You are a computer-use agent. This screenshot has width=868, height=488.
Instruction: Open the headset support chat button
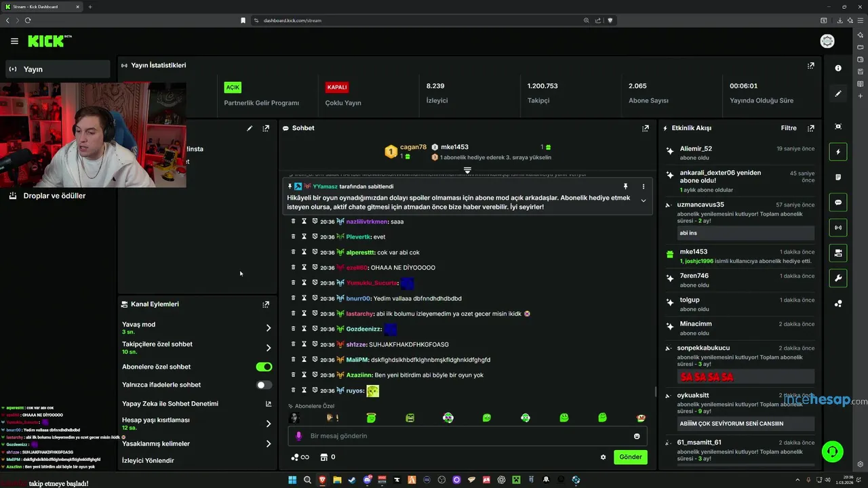click(x=832, y=451)
